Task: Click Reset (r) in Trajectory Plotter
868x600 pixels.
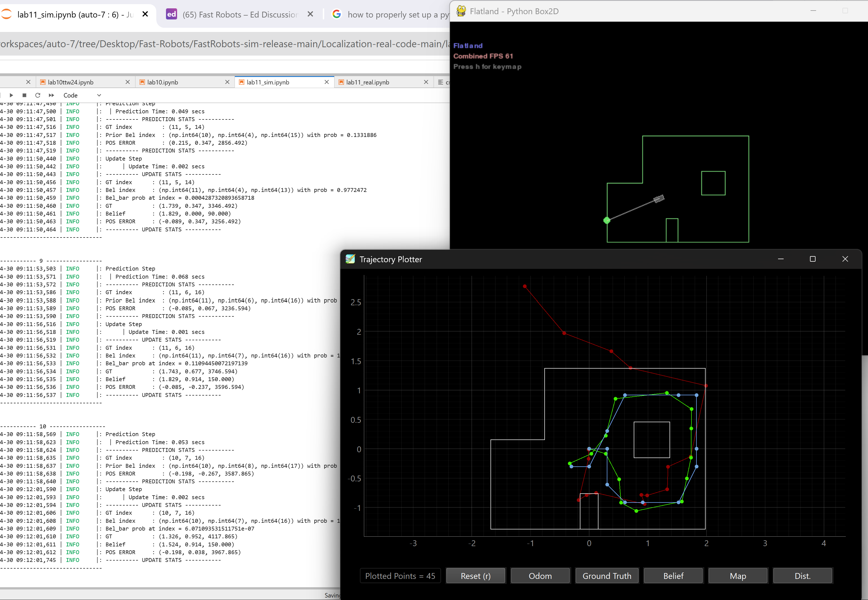Action: click(x=475, y=576)
